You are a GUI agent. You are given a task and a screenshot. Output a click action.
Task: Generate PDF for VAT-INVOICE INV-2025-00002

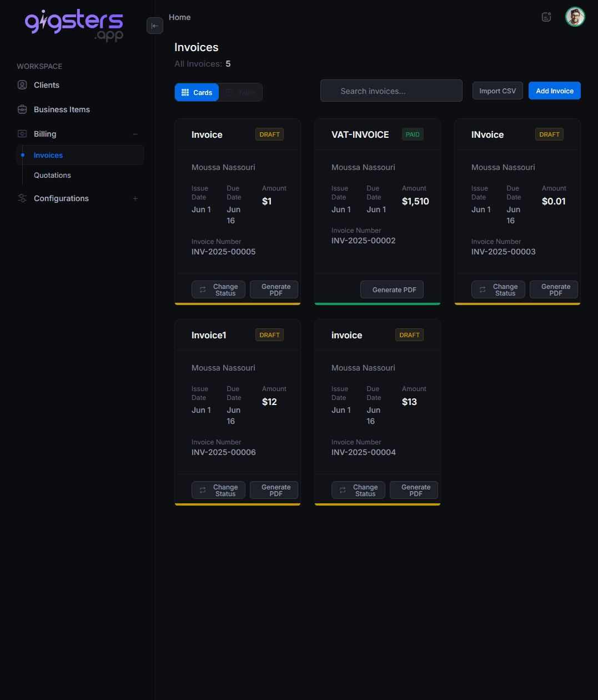pos(392,289)
